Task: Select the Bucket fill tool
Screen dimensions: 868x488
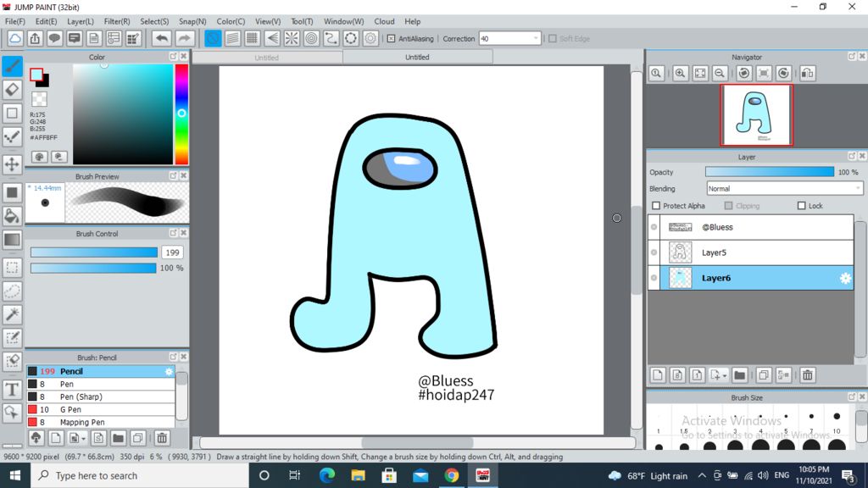Action: pos(12,216)
